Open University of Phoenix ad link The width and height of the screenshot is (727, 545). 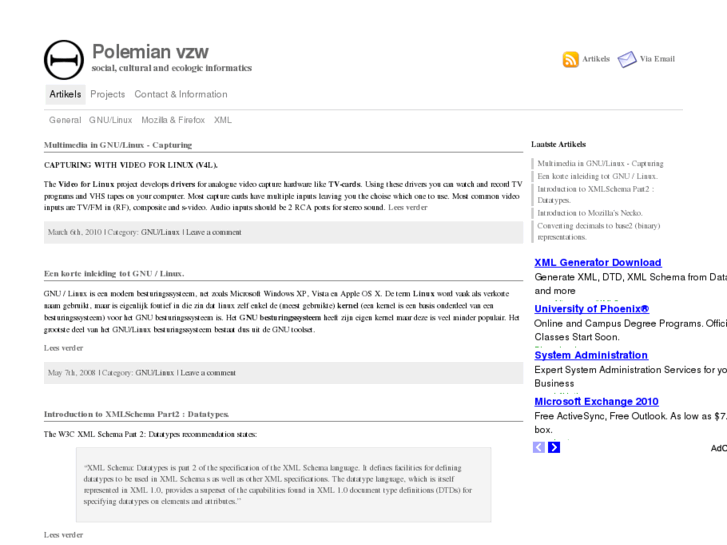coord(592,309)
